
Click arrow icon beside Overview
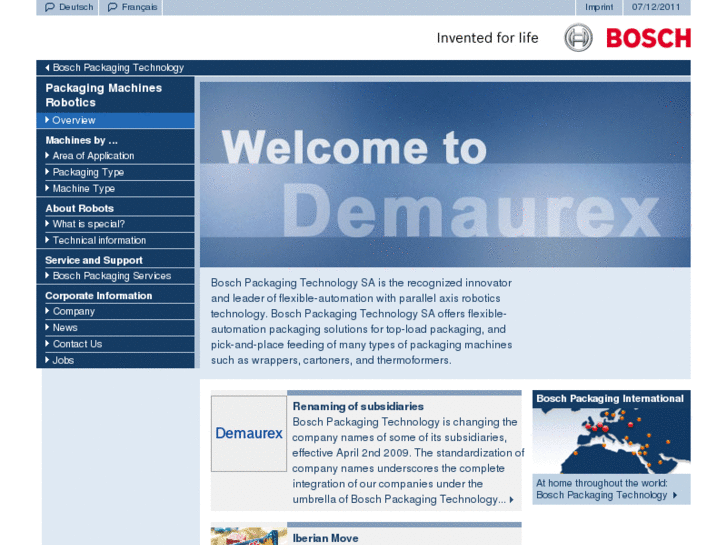coord(47,120)
